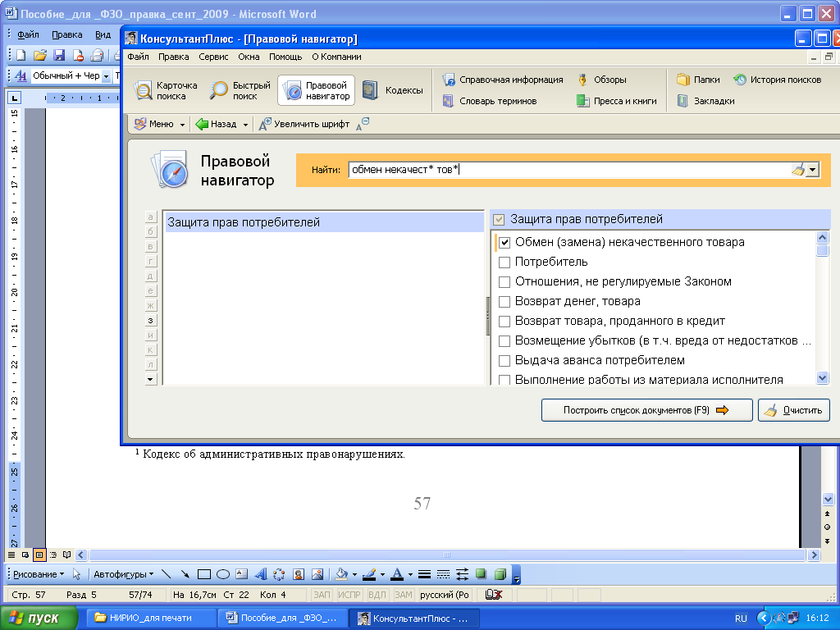840x630 pixels.
Task: Click the decrease font size icon
Action: pyautogui.click(x=363, y=124)
